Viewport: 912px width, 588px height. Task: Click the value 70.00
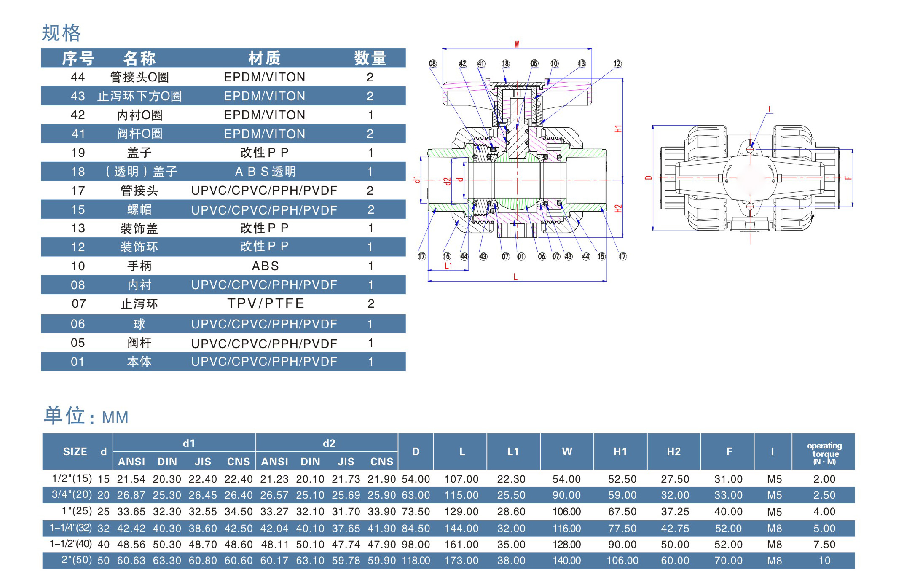coord(728,561)
